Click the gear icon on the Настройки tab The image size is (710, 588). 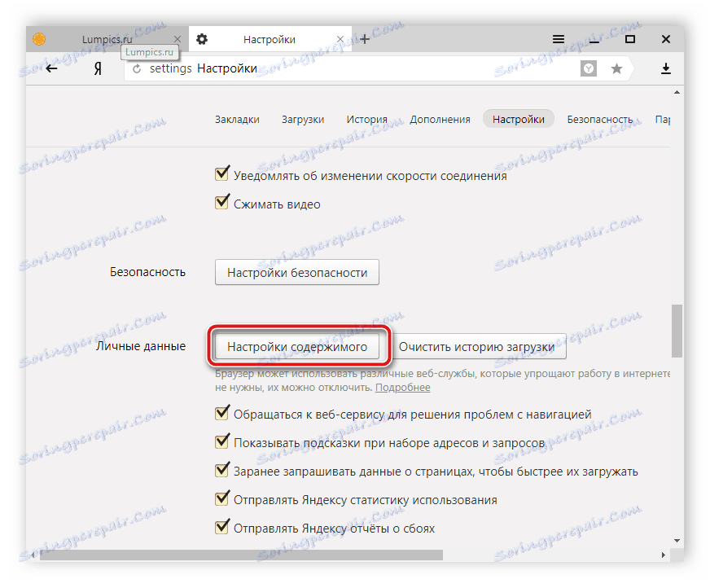(201, 38)
